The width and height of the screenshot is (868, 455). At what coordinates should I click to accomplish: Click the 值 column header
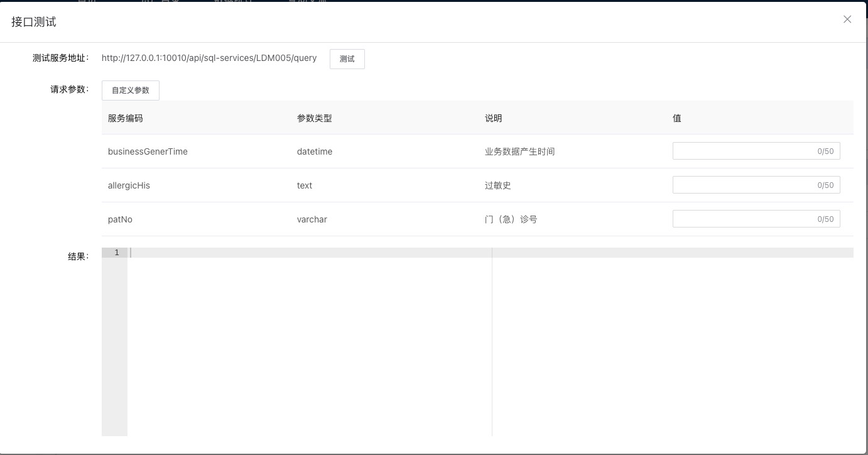coord(676,118)
